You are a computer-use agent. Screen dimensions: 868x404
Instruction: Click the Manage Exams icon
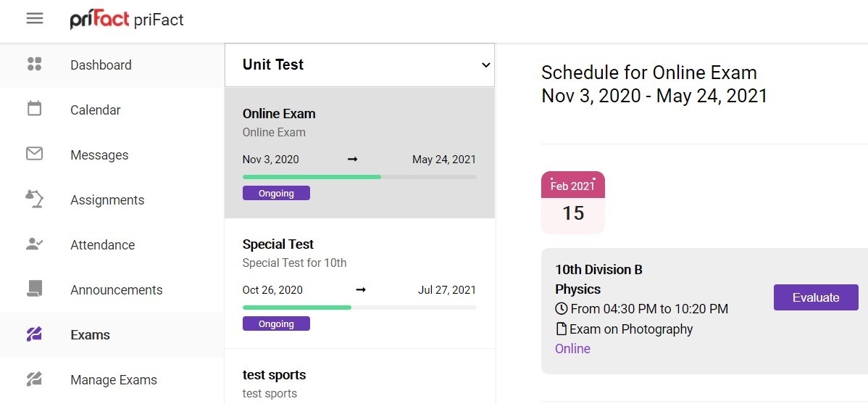[34, 379]
